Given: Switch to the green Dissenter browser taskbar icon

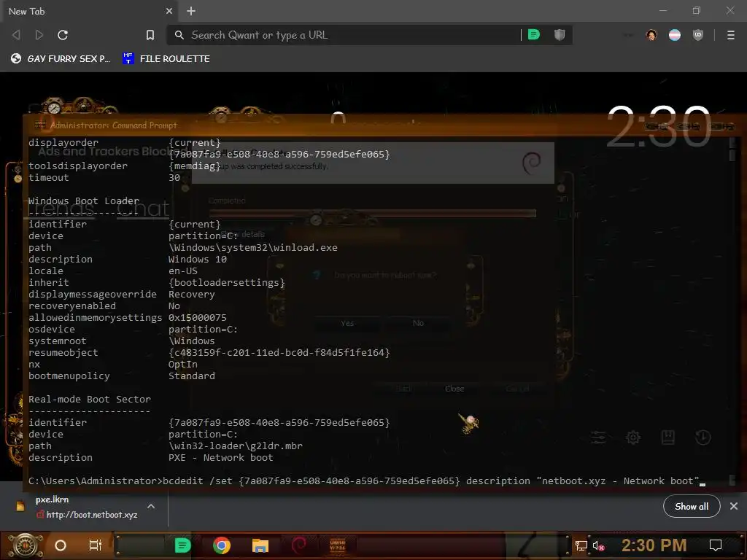Looking at the screenshot, I should click(x=182, y=545).
